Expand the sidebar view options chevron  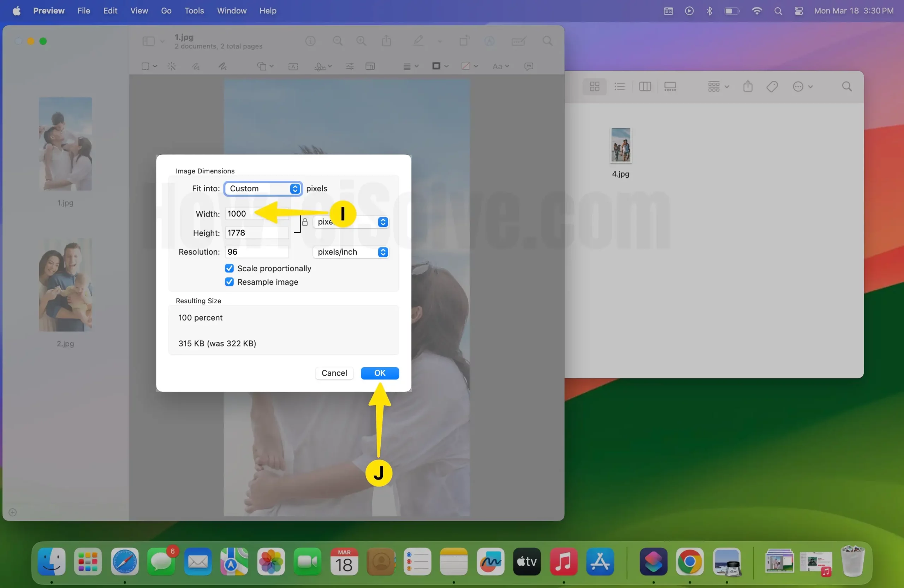click(162, 41)
